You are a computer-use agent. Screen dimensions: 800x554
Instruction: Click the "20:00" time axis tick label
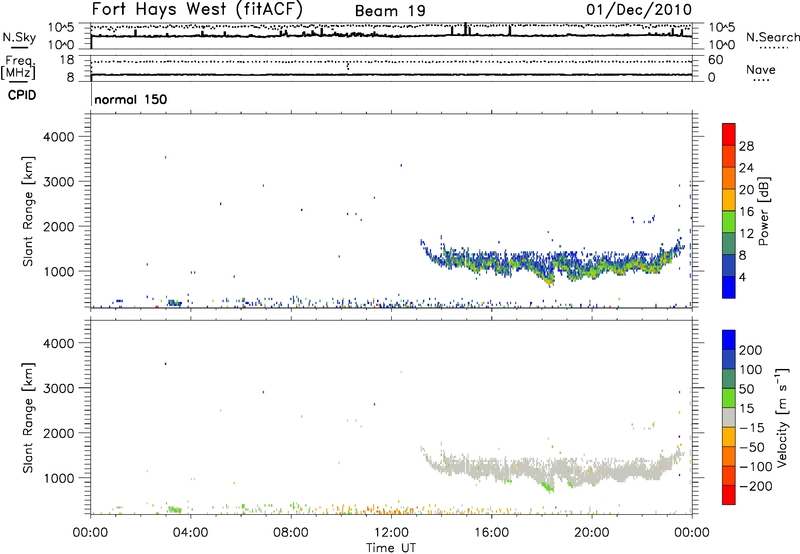pos(592,533)
